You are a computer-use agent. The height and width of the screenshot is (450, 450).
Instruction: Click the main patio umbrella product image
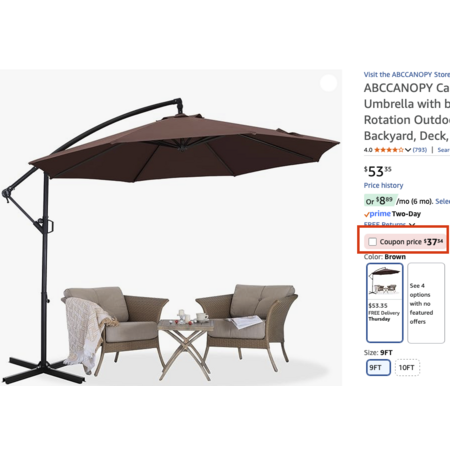tap(171, 228)
